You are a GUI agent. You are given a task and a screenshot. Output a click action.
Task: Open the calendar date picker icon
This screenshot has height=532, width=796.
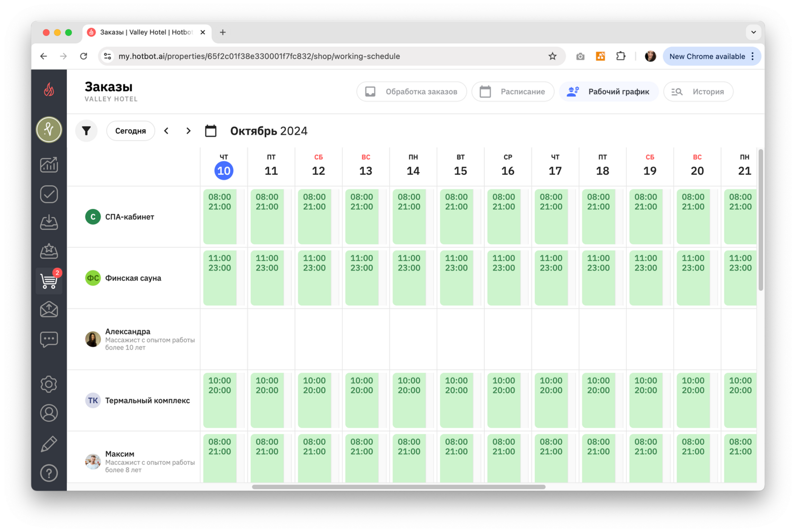tap(211, 131)
